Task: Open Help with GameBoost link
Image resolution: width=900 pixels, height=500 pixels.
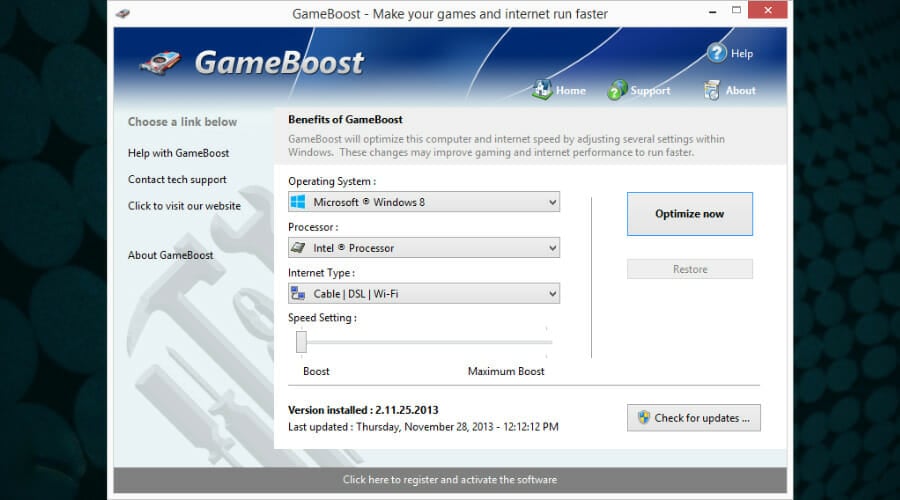Action: point(179,153)
